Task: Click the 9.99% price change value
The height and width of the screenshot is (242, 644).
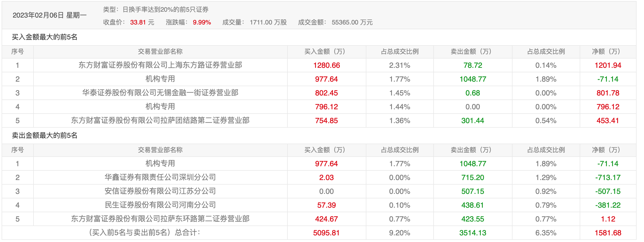Action: point(202,22)
